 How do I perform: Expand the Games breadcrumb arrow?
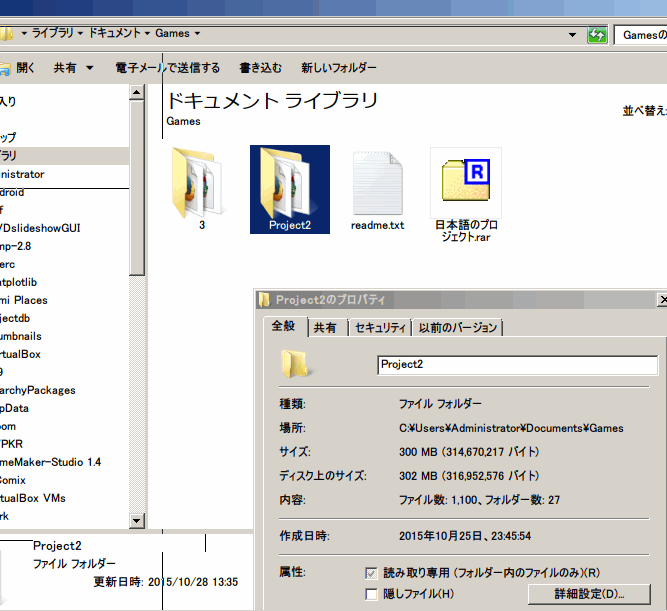pos(197,34)
